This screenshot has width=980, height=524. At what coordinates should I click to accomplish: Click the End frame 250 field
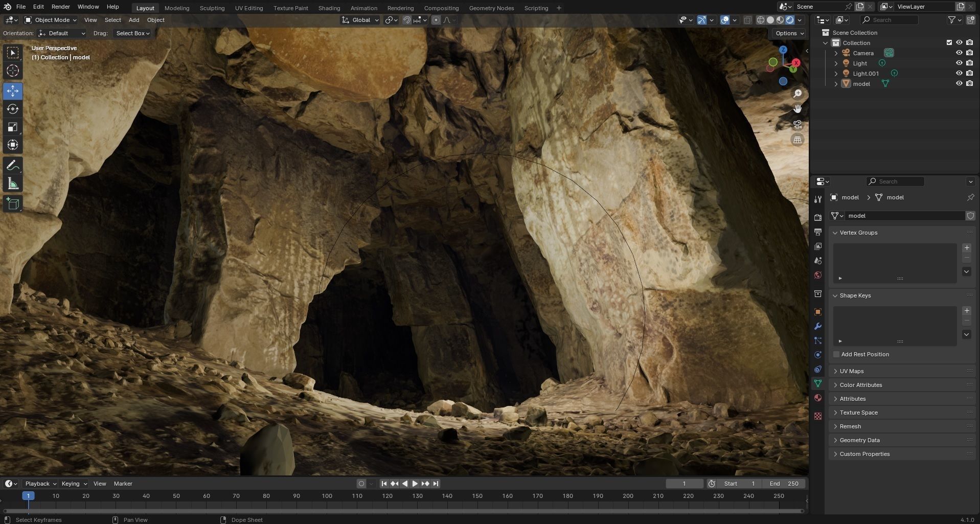pyautogui.click(x=784, y=484)
